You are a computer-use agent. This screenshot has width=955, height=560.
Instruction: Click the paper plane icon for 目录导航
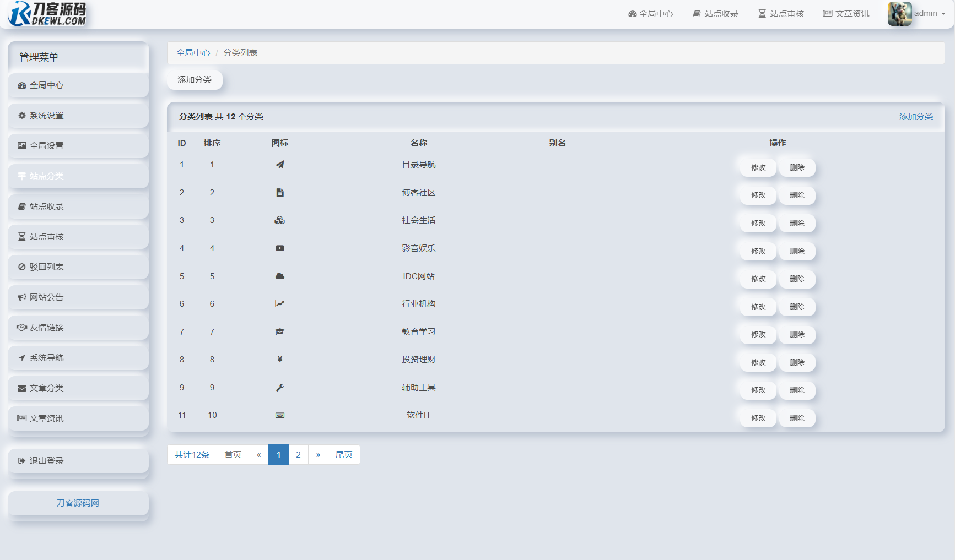(280, 164)
